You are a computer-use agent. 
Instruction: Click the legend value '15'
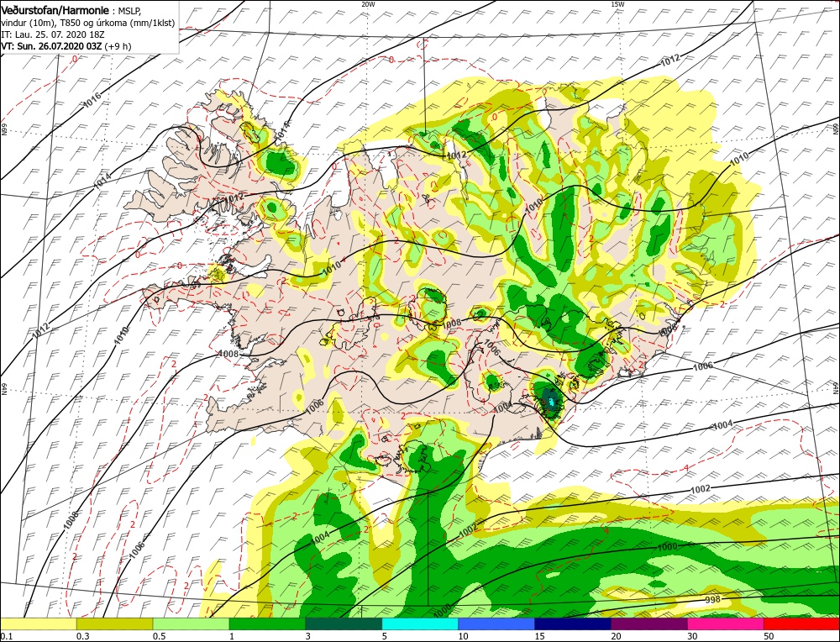coord(539,636)
